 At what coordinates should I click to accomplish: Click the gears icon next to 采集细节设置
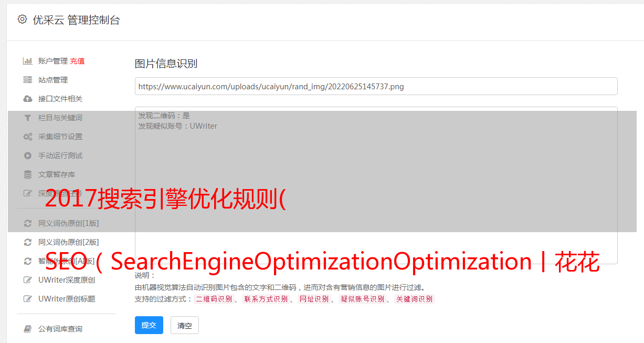pyautogui.click(x=27, y=137)
